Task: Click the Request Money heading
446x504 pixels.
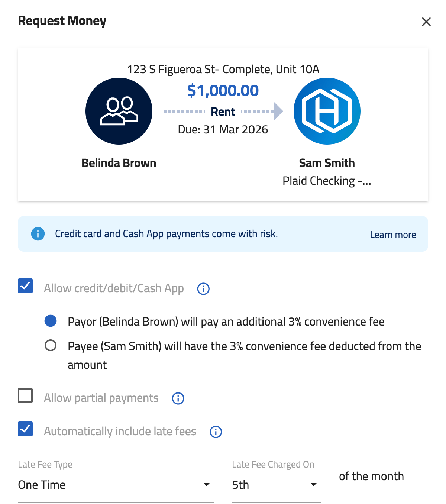Action: pyautogui.click(x=62, y=21)
